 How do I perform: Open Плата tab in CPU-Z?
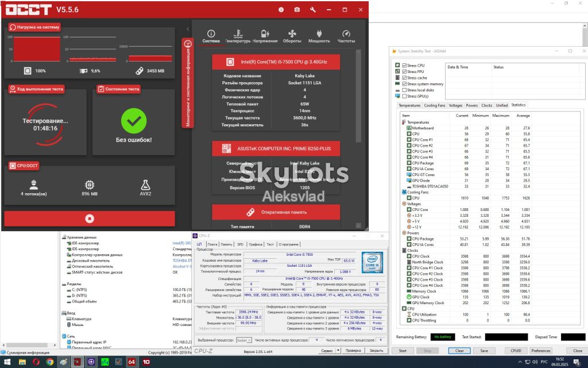point(212,244)
